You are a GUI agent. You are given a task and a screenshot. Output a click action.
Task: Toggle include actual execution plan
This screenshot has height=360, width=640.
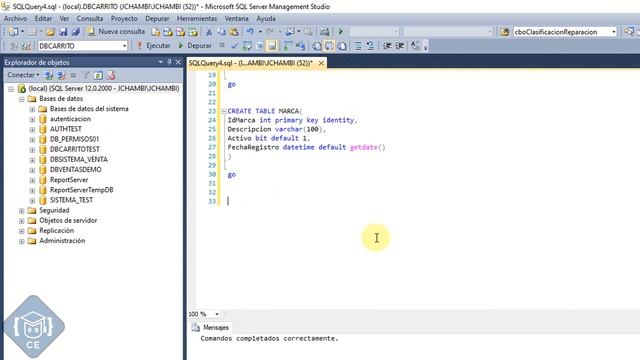tap(288, 46)
